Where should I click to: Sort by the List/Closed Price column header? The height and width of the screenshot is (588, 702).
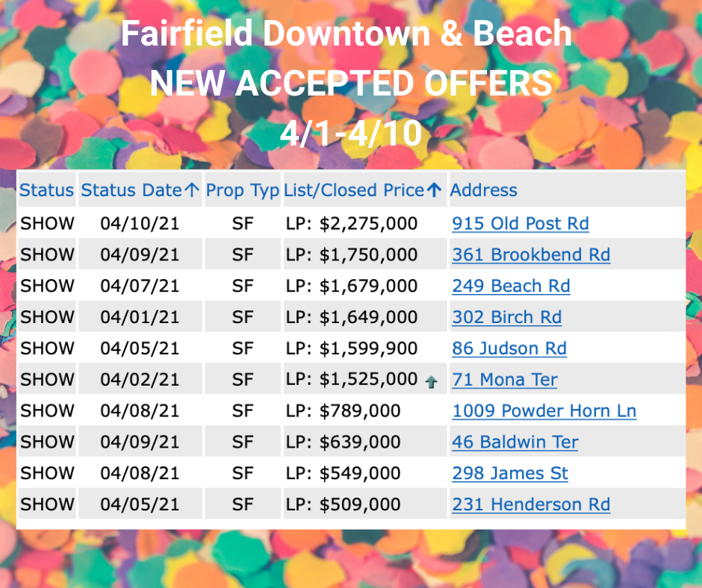click(x=354, y=190)
